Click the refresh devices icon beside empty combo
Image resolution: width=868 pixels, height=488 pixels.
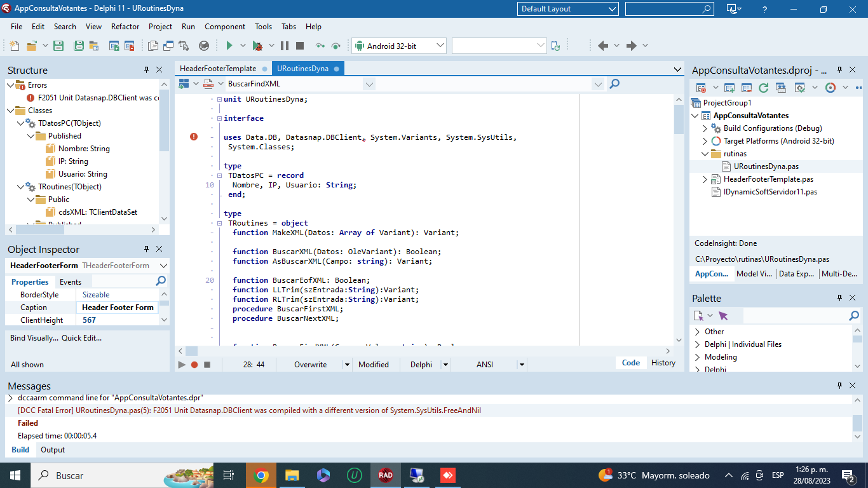[x=556, y=46]
